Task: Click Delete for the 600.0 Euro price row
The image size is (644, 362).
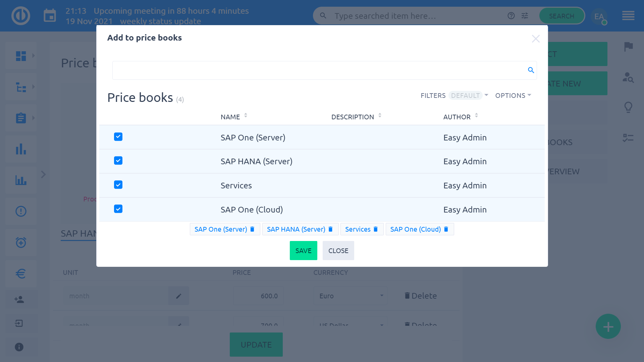Action: pyautogui.click(x=421, y=296)
